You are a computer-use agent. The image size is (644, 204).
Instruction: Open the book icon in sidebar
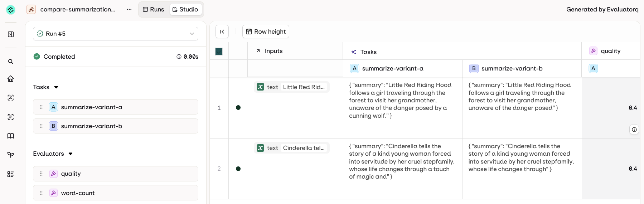[x=11, y=136]
